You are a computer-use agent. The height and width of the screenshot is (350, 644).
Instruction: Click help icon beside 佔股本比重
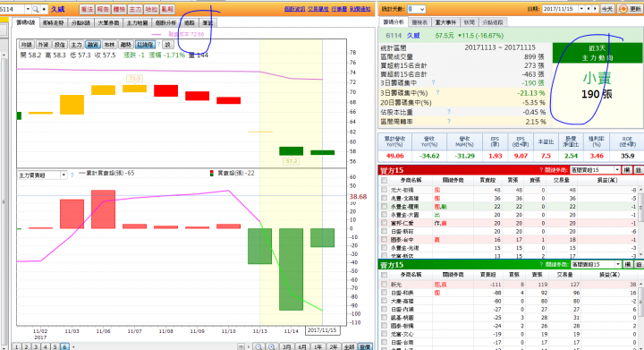[x=449, y=112]
